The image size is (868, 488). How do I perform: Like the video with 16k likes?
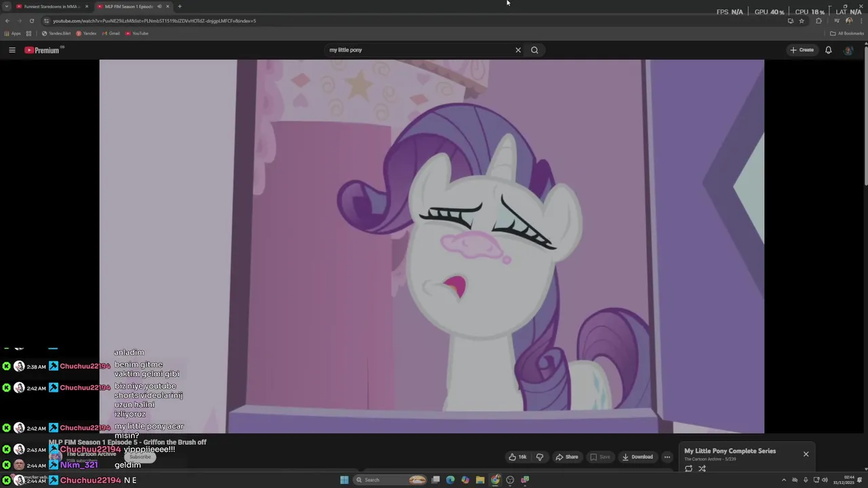coord(518,457)
